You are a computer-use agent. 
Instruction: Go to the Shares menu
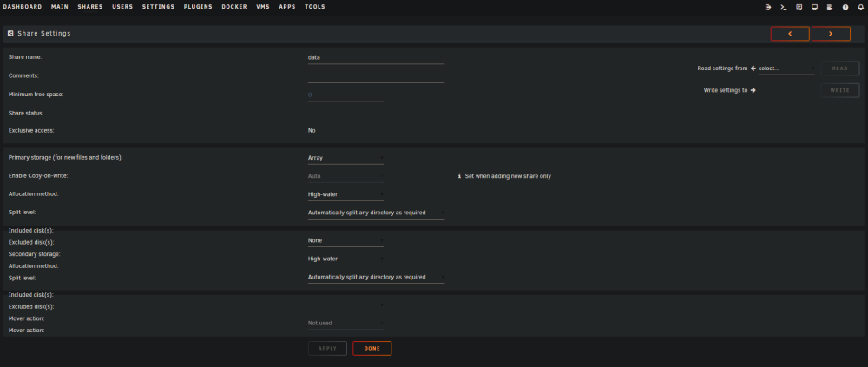click(x=89, y=7)
